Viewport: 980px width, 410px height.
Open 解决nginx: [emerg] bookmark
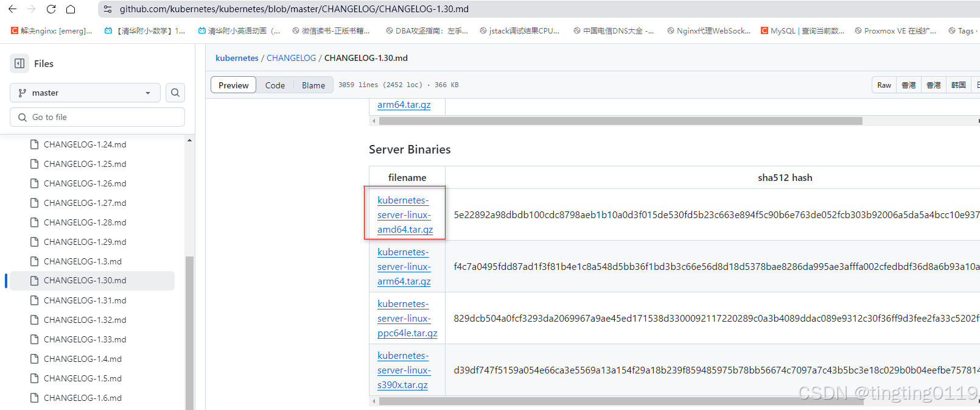52,30
